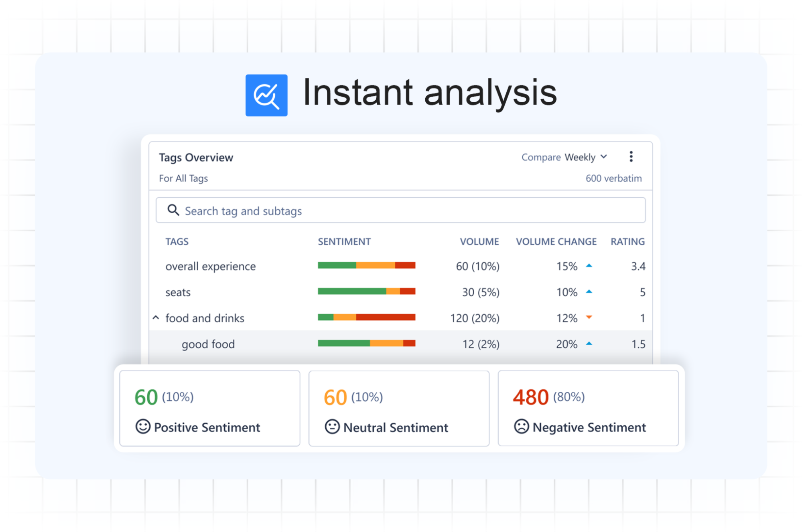Click the upward volume change arrow for overall experience
This screenshot has width=802, height=532.
pos(589,265)
